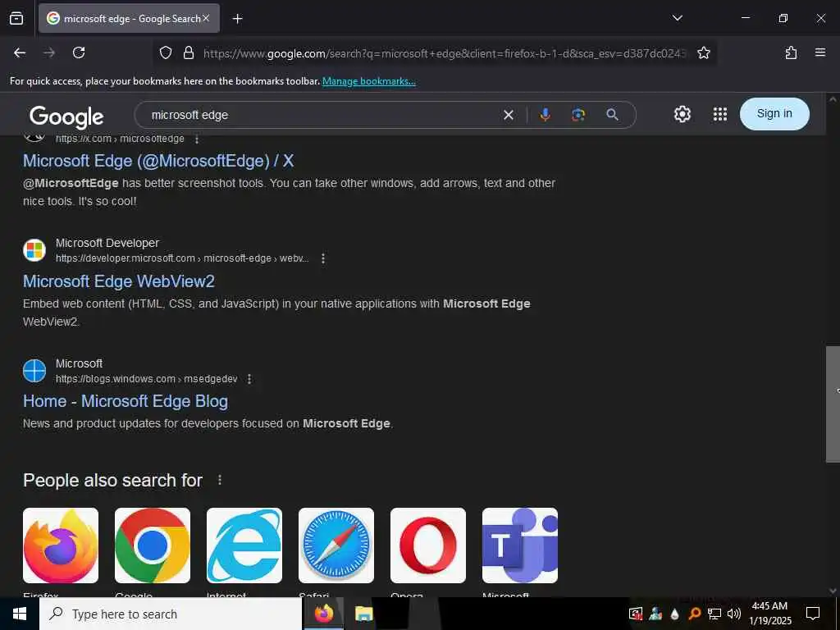Open options menu for x.com result

(x=197, y=139)
